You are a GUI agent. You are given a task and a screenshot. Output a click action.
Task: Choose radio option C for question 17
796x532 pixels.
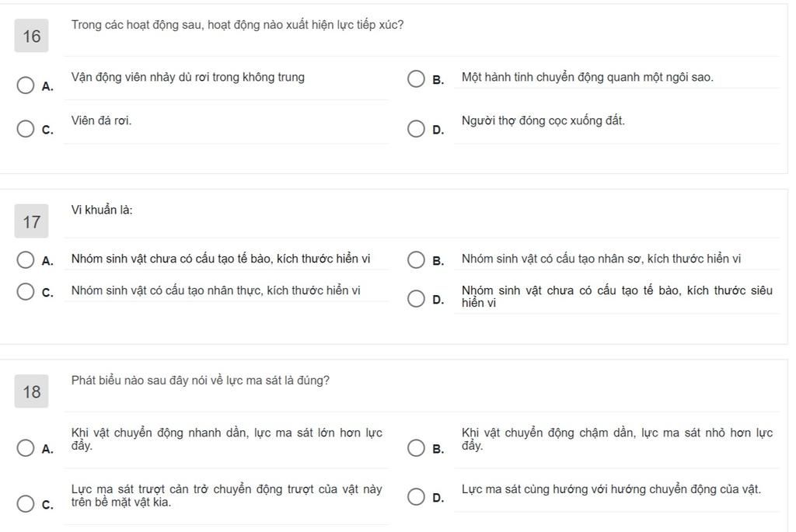[26, 291]
